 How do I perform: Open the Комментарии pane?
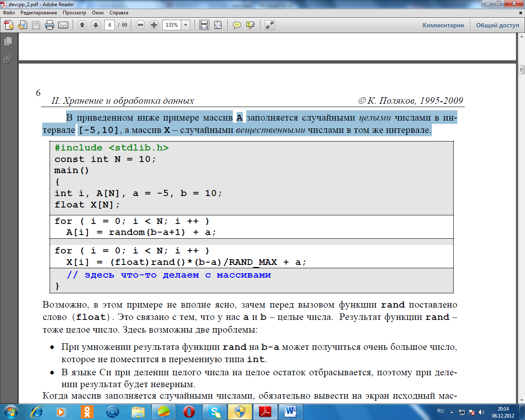pyautogui.click(x=443, y=25)
